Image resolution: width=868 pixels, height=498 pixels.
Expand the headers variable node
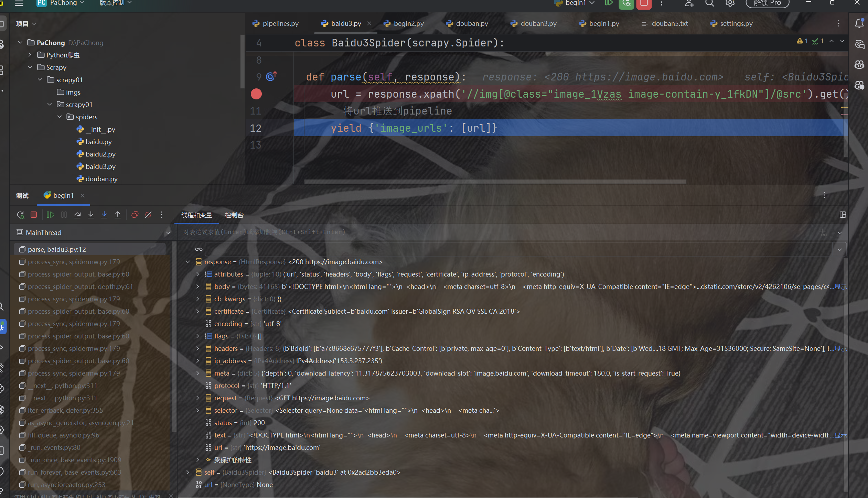click(x=197, y=348)
